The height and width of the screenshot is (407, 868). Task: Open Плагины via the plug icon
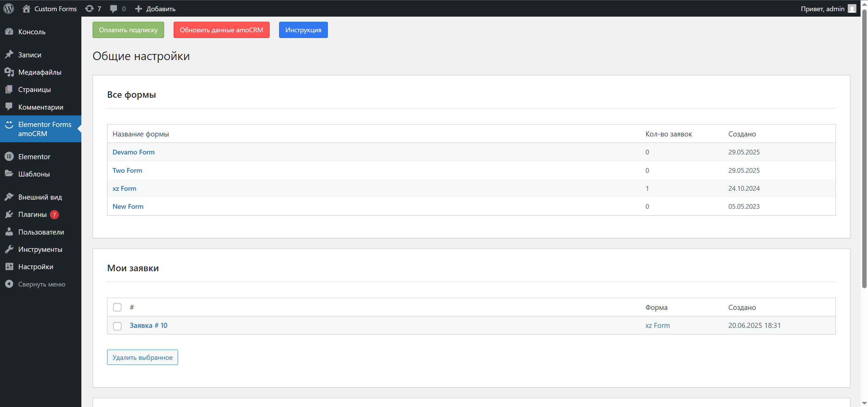[x=9, y=214]
